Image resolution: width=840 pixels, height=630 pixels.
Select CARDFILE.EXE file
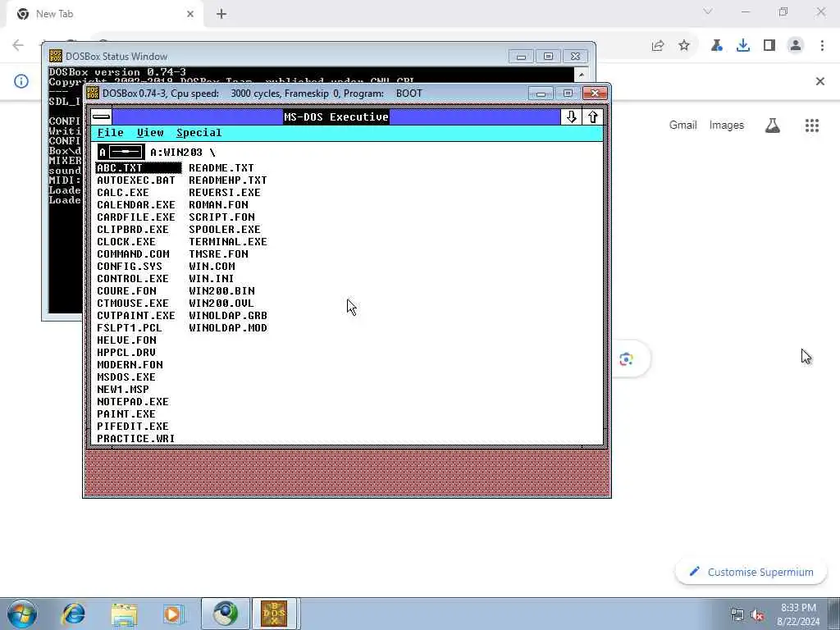pos(136,217)
